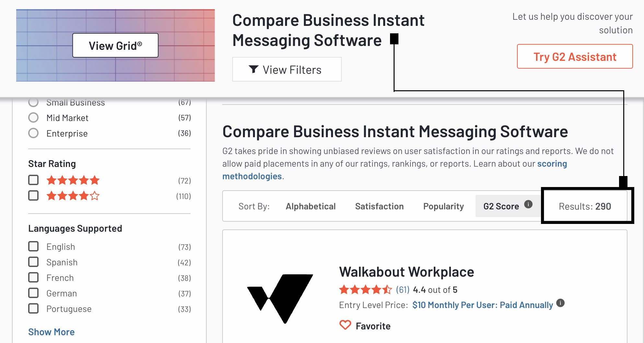Image resolution: width=644 pixels, height=343 pixels.
Task: Open the $10 Monthly Per User pricing link
Action: [483, 305]
